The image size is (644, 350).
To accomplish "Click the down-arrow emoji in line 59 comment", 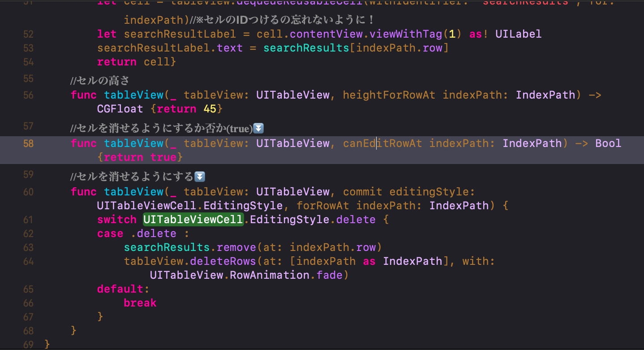I will click(200, 177).
